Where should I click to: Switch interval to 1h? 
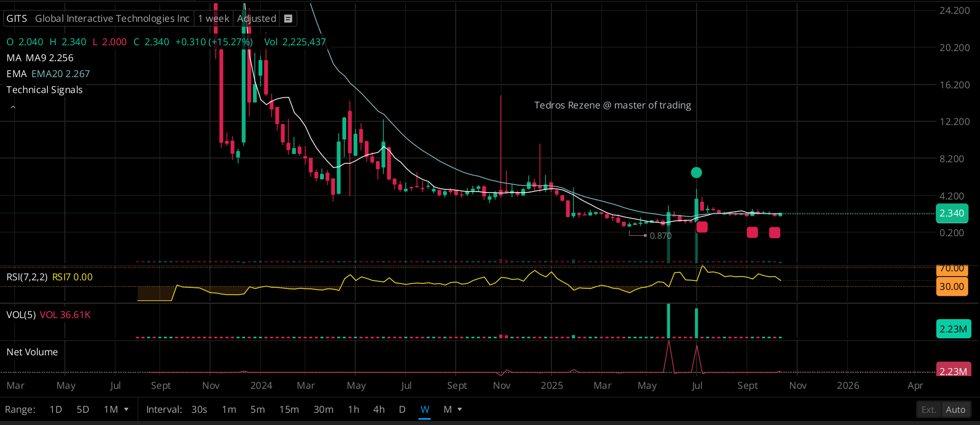[354, 409]
